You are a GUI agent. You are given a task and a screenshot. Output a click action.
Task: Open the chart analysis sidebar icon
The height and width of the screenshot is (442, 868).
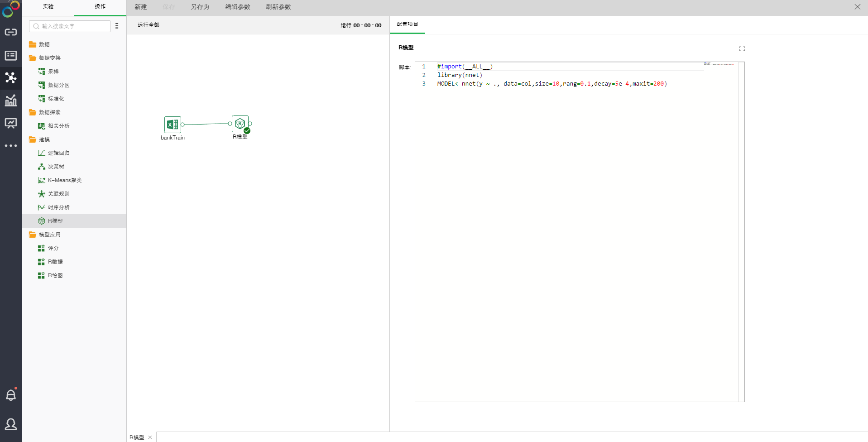point(11,100)
